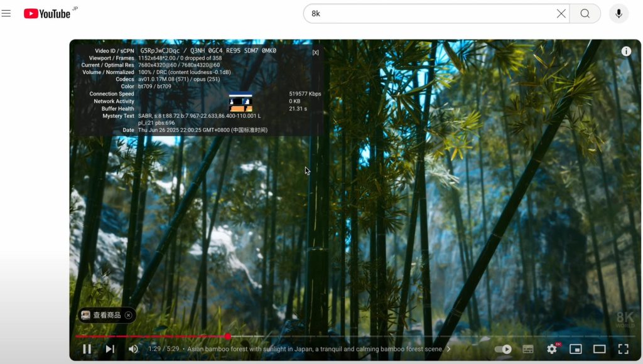The height and width of the screenshot is (364, 643).
Task: Dismiss the 查看商品 product overlay
Action: click(x=128, y=315)
